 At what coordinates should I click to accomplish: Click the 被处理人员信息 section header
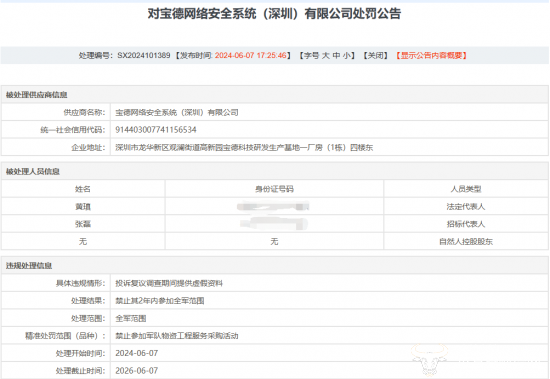coord(33,172)
